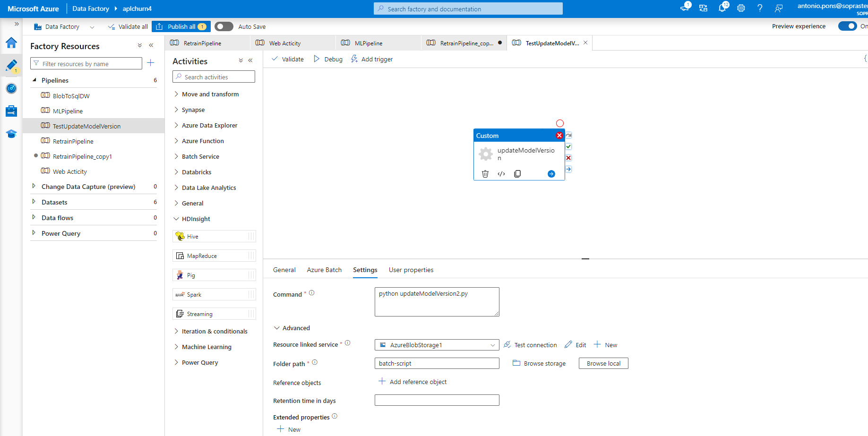The height and width of the screenshot is (436, 868).
Task: Open code view of the Custom activity
Action: [x=501, y=173]
